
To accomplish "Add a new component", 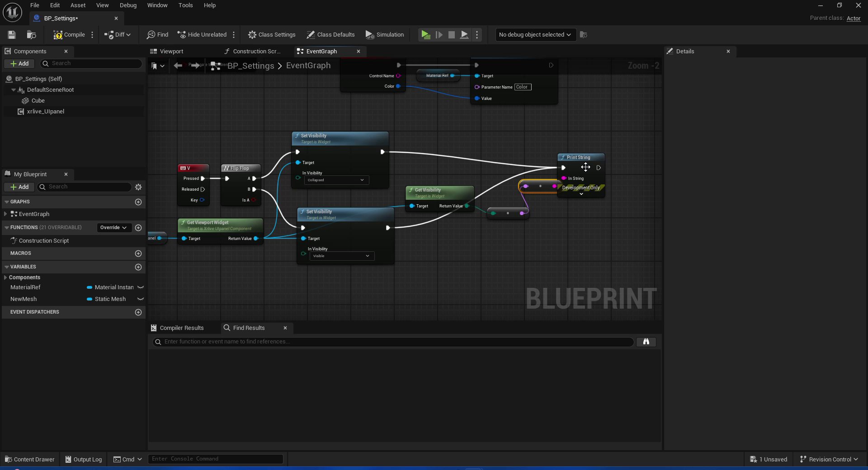I will click(19, 64).
